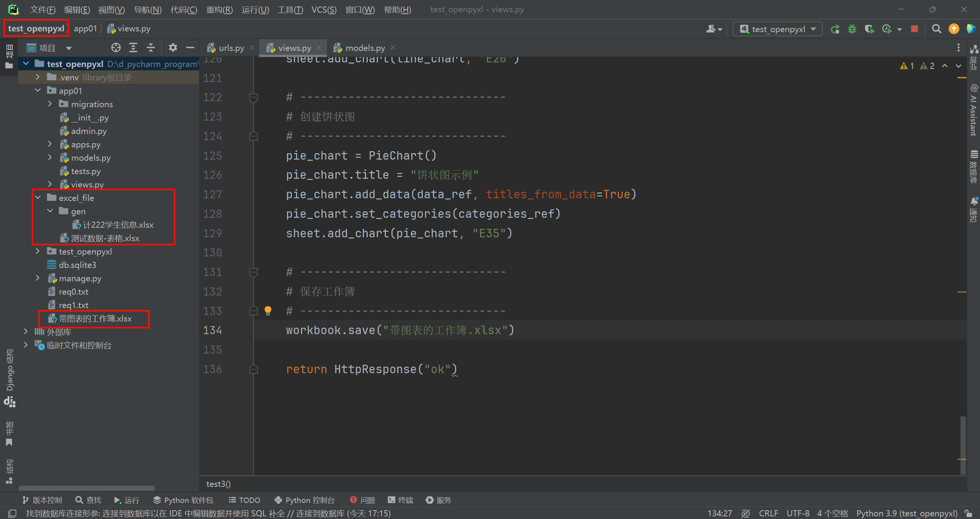Expand all tree nodes icon
Screen dimensions: 980x519
133,48
